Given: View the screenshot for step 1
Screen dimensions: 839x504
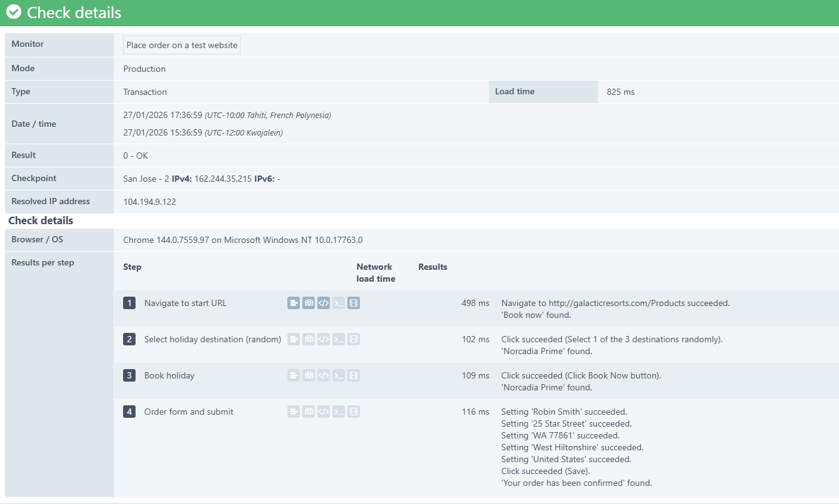Looking at the screenshot, I should pyautogui.click(x=309, y=302).
